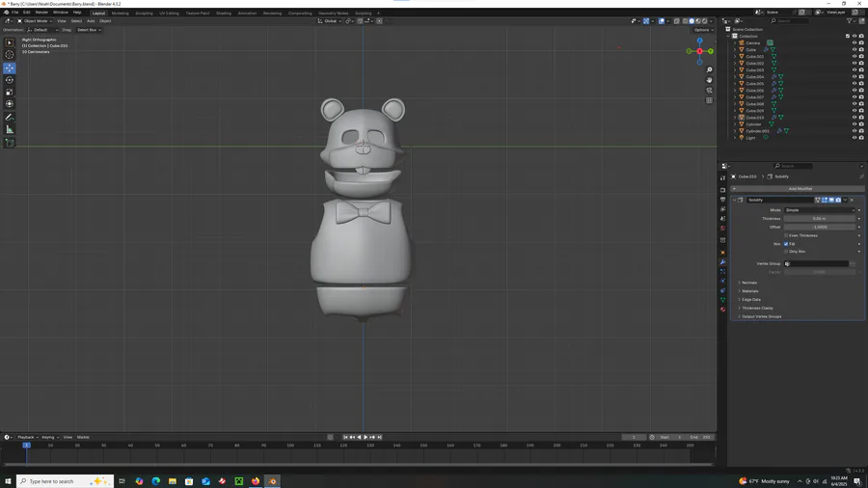Toggle camera view icon in viewport
Viewport: 868px width, 488px height.
pos(709,91)
